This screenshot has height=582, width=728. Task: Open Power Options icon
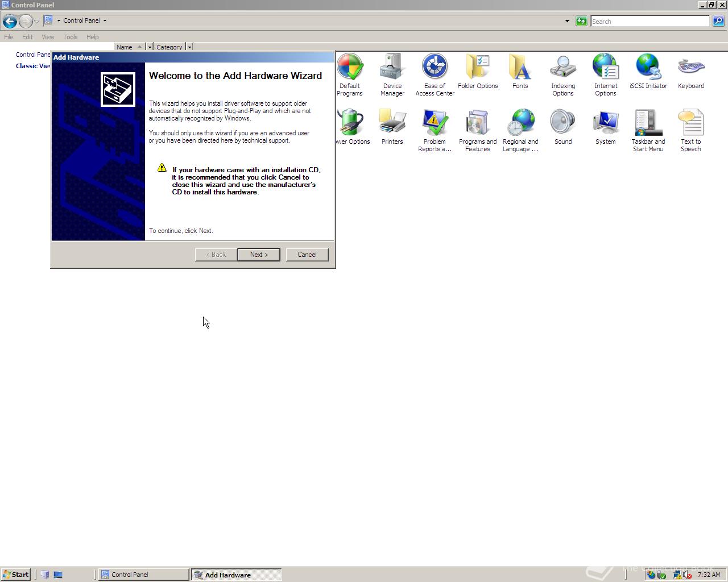353,127
